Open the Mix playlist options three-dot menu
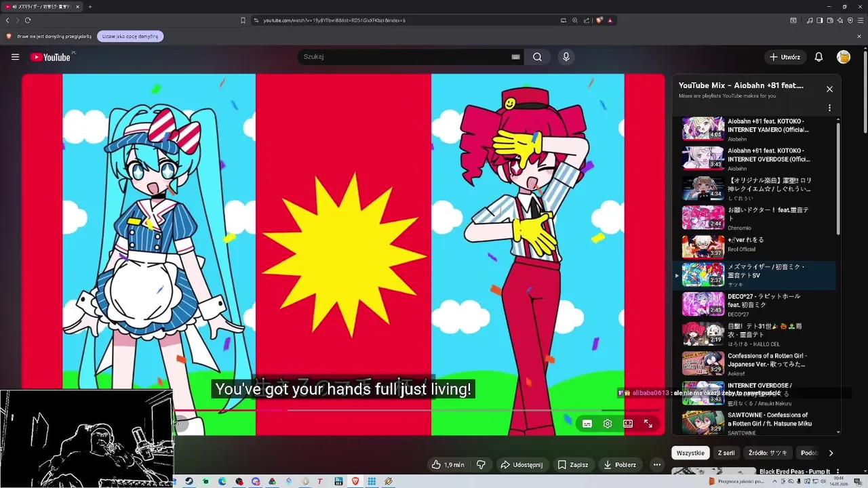 click(x=829, y=108)
